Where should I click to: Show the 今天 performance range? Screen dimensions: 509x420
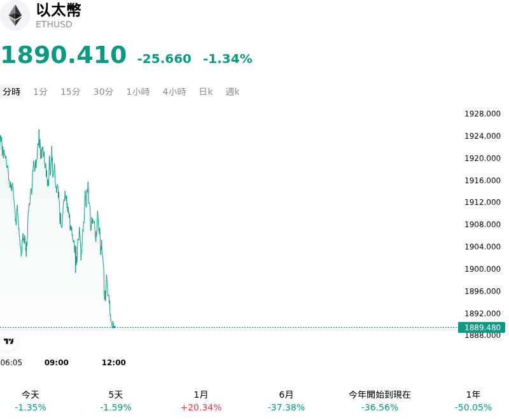pos(31,401)
